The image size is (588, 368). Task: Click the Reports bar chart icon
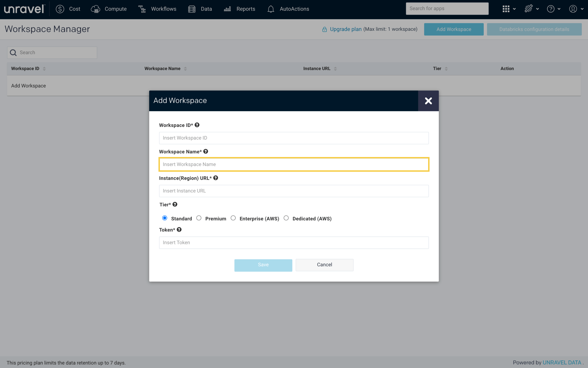tap(227, 9)
